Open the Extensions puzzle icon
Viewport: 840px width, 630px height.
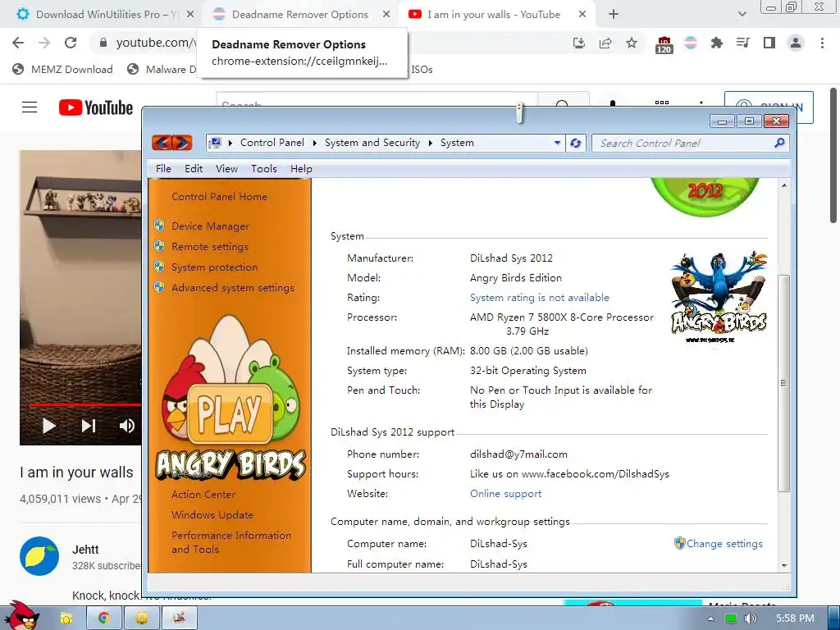[716, 43]
